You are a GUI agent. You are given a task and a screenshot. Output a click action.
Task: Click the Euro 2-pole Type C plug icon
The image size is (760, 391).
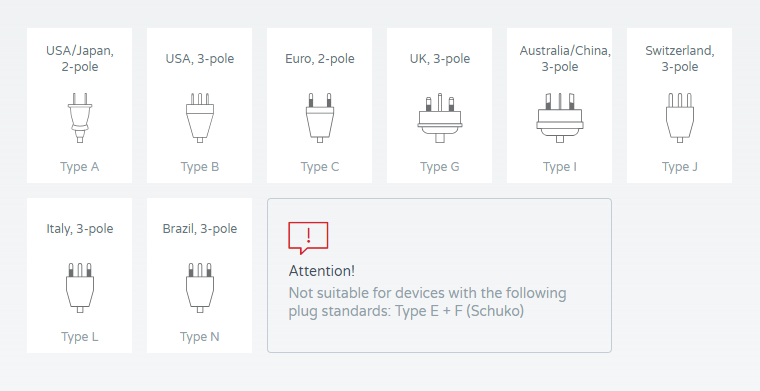tap(320, 118)
